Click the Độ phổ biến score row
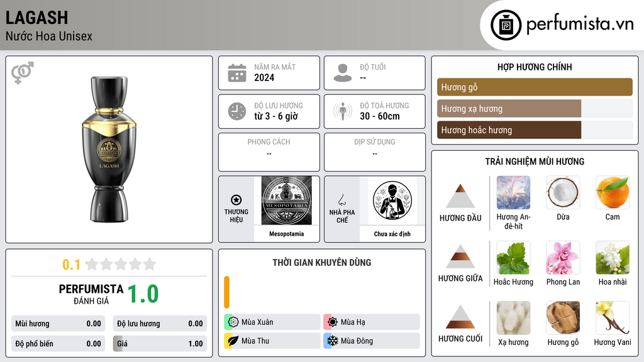This screenshot has height=362, width=644. click(58, 344)
